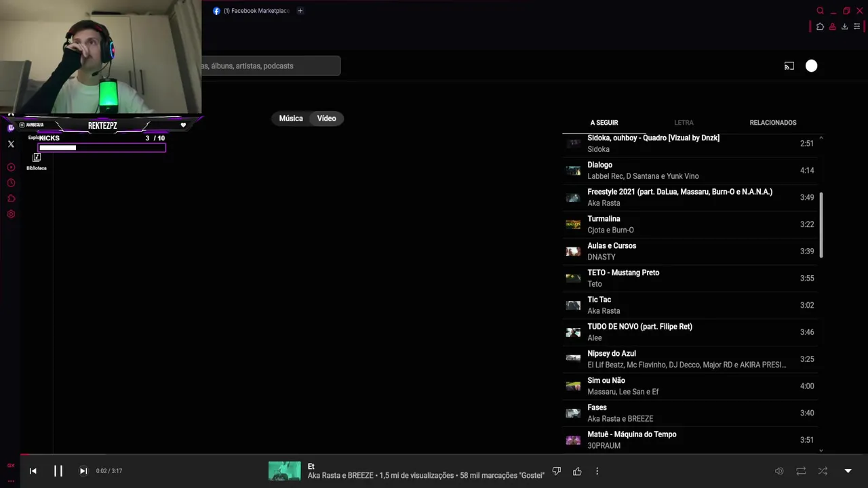868x488 pixels.
Task: Open the sidebar player icon
Action: coord(11,167)
